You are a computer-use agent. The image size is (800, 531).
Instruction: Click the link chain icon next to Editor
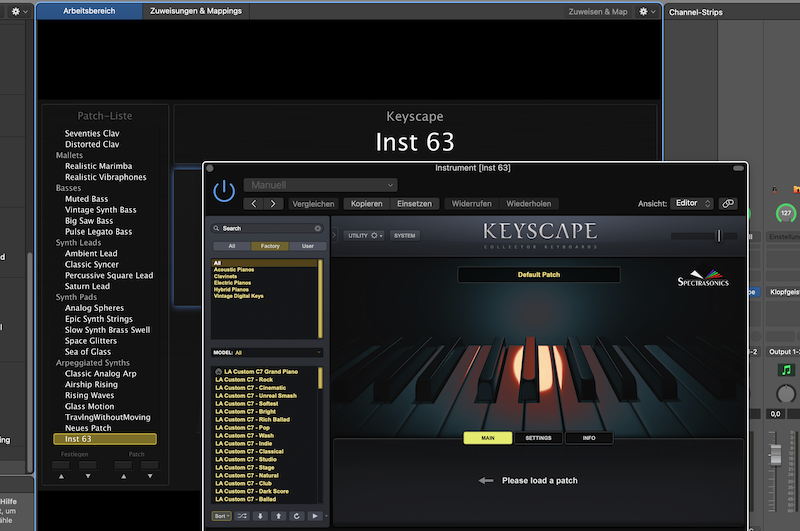pyautogui.click(x=728, y=204)
